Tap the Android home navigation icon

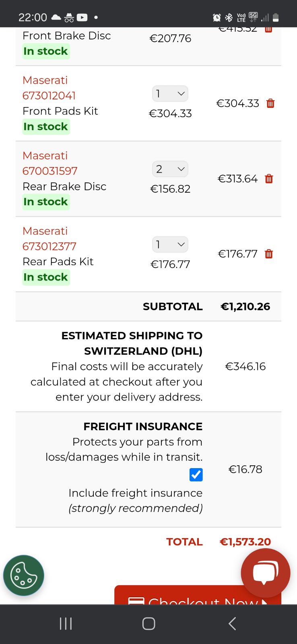pyautogui.click(x=148, y=623)
